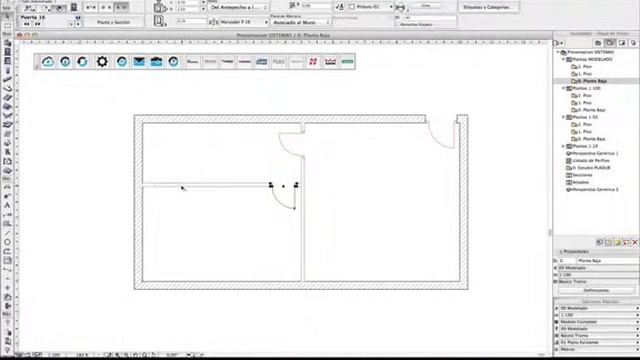This screenshot has width=640, height=360.
Task: Click previous selected element arrow under Puerta
Action: click(x=27, y=24)
